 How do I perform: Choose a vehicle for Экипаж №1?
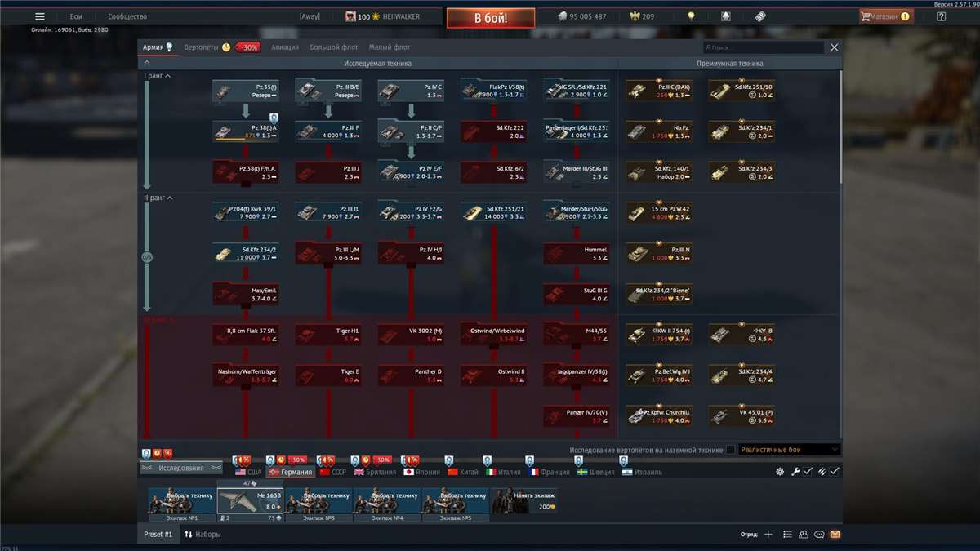pos(182,500)
